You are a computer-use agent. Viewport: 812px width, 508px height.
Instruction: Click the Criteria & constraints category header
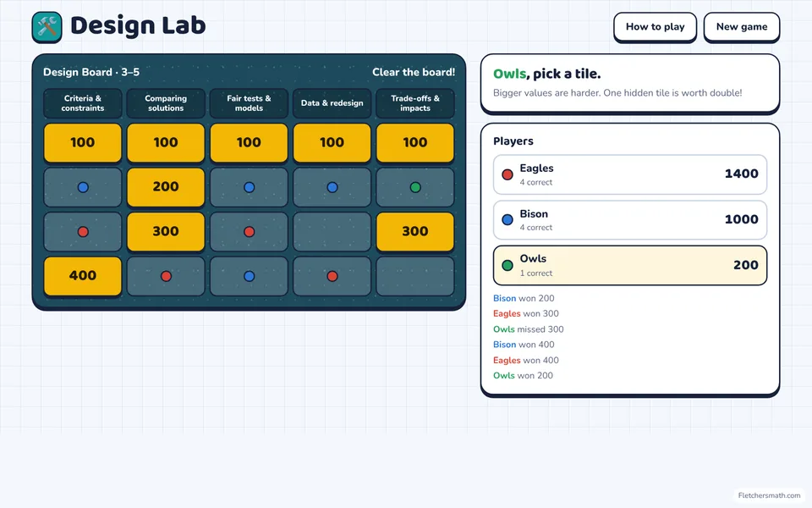click(83, 103)
